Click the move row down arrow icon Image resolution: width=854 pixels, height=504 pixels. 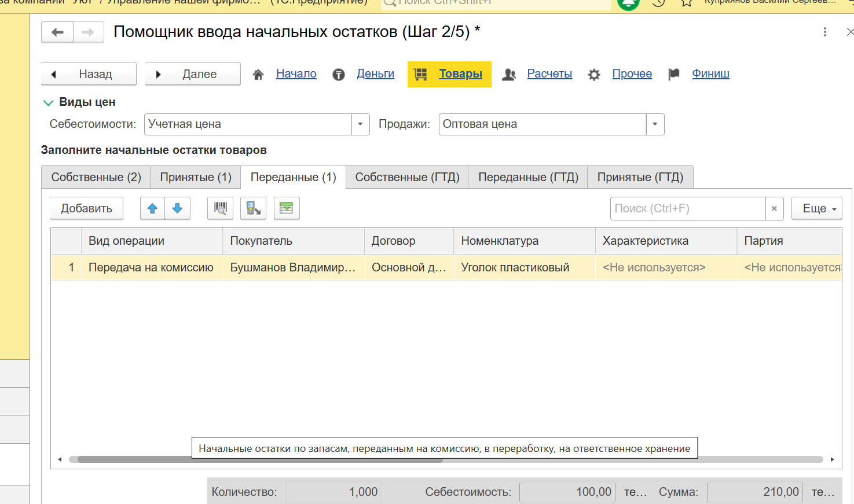point(178,208)
